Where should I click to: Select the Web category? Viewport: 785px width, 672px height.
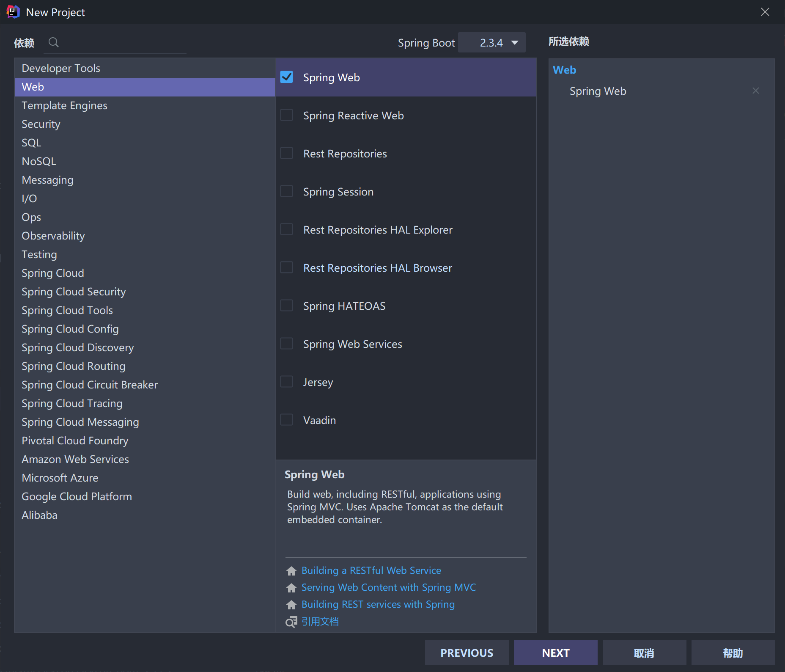click(x=145, y=87)
